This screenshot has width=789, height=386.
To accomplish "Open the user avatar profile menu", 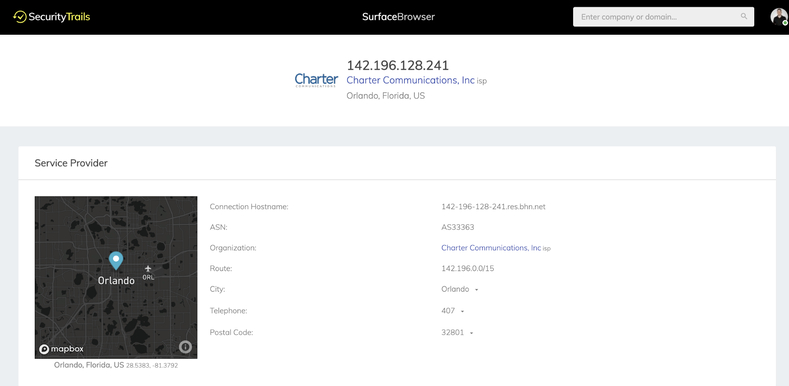I will pyautogui.click(x=779, y=17).
